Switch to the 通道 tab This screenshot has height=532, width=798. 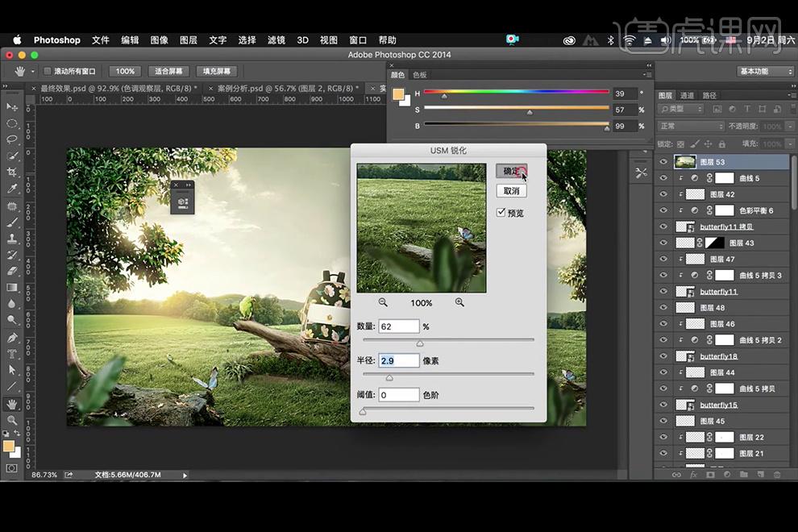point(687,95)
